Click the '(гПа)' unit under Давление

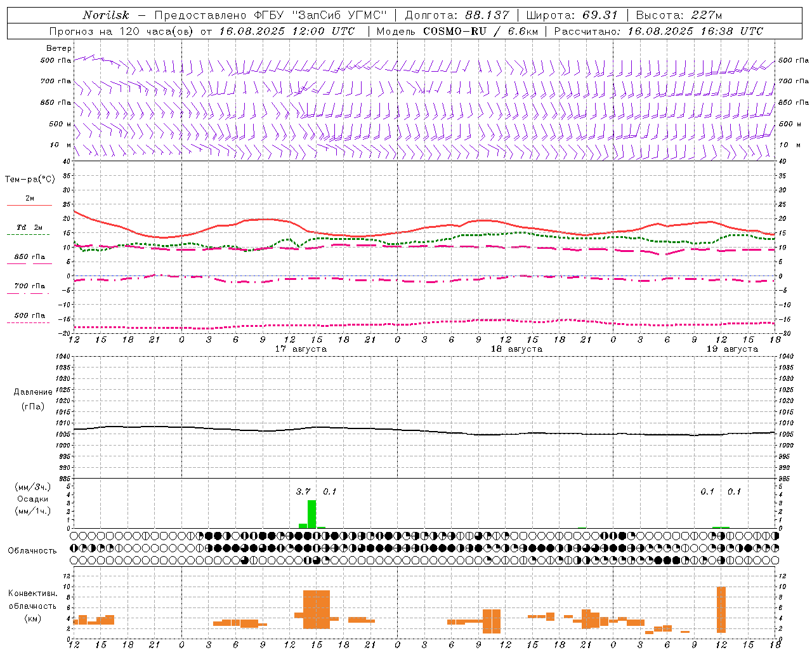click(33, 407)
